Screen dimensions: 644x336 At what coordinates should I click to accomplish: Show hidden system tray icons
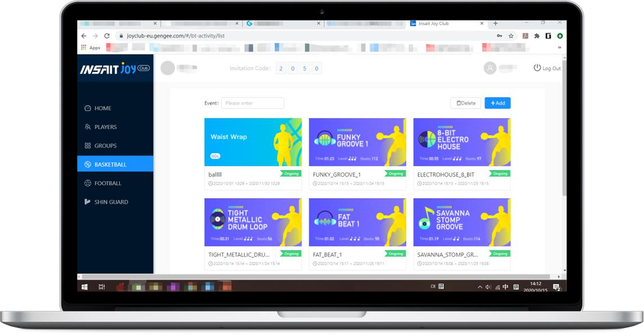click(480, 287)
